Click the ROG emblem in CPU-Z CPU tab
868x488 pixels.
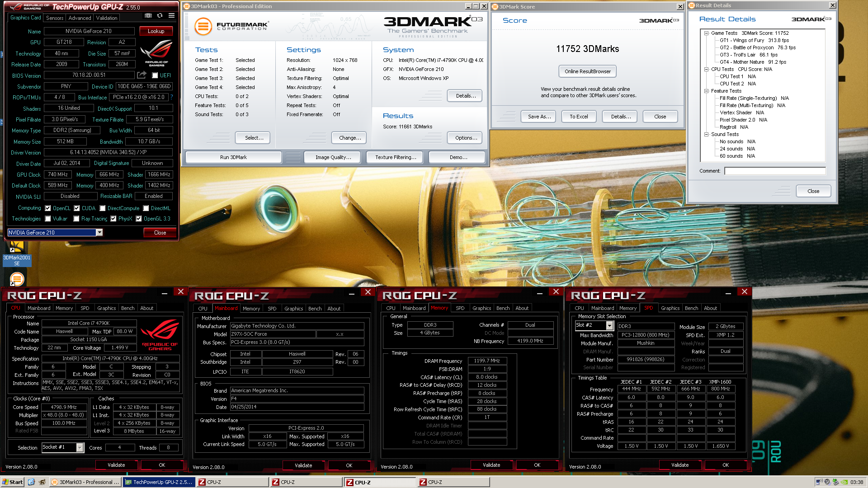[160, 335]
